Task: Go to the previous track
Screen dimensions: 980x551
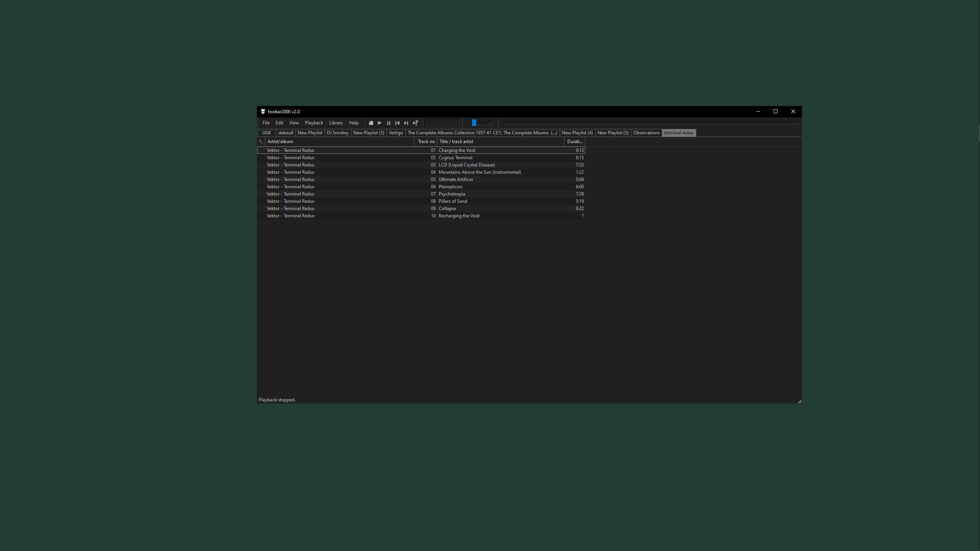Action: pyautogui.click(x=397, y=123)
